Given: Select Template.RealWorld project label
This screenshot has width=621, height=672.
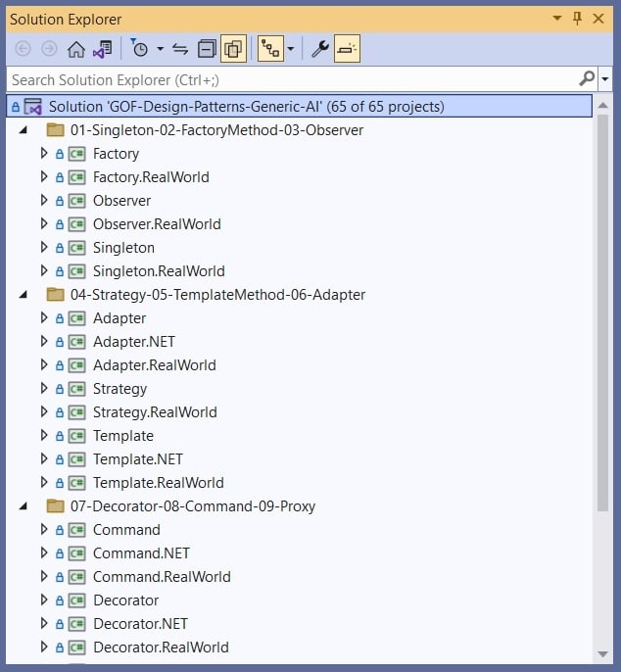Looking at the screenshot, I should (x=159, y=483).
